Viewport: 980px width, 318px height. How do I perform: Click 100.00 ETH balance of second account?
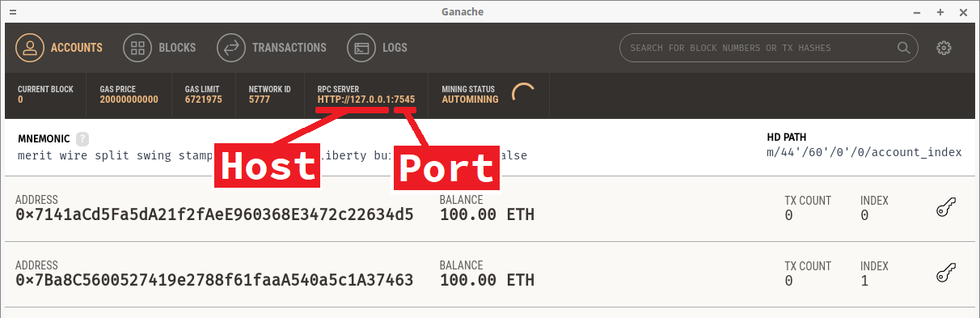(487, 281)
